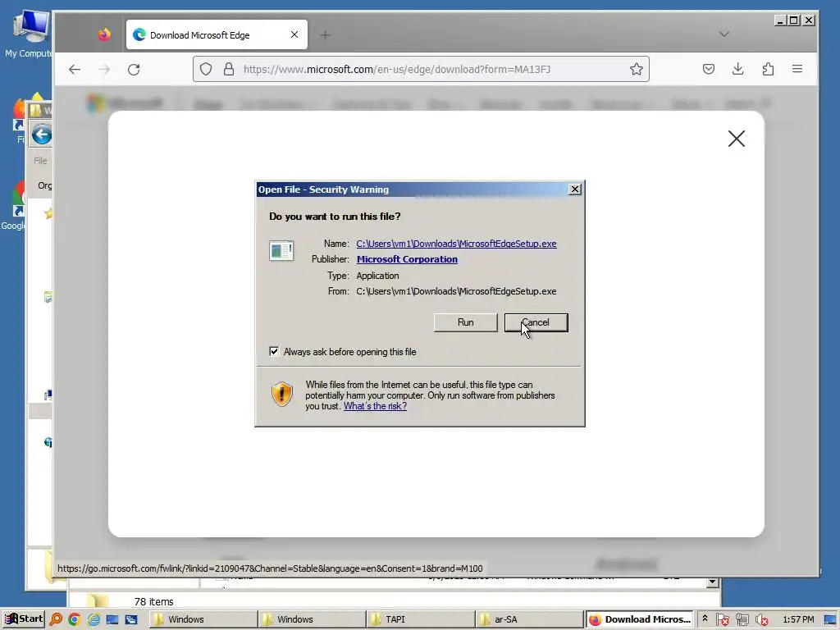This screenshot has width=840, height=630.
Task: Click the 1:57 PM clock
Action: click(x=798, y=619)
